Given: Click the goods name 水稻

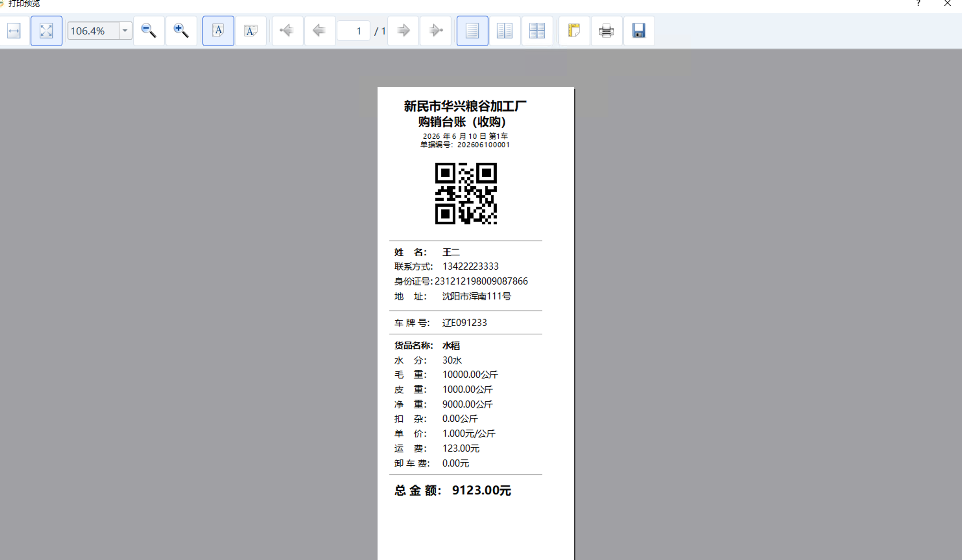Looking at the screenshot, I should click(451, 345).
